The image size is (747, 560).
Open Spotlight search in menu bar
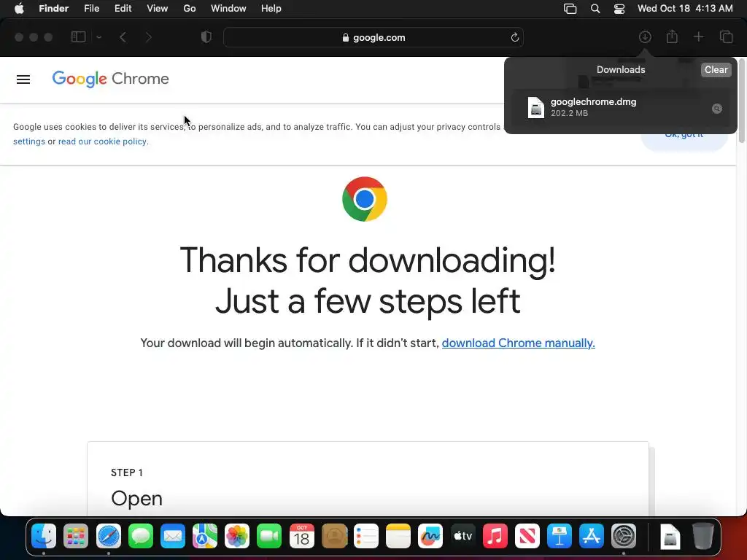(x=595, y=9)
